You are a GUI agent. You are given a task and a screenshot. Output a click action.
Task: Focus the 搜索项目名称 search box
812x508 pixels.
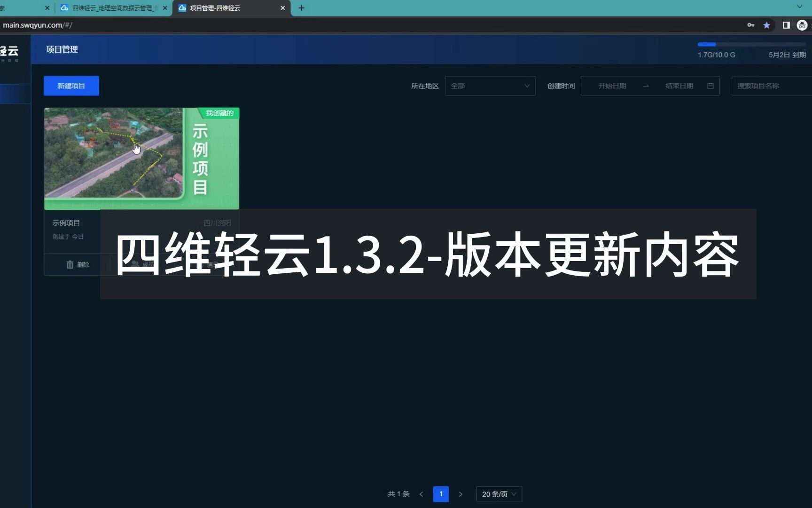pos(772,86)
